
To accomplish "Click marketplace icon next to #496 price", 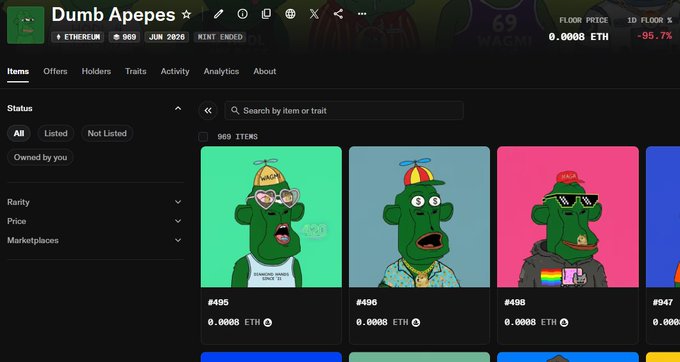I will pos(416,323).
